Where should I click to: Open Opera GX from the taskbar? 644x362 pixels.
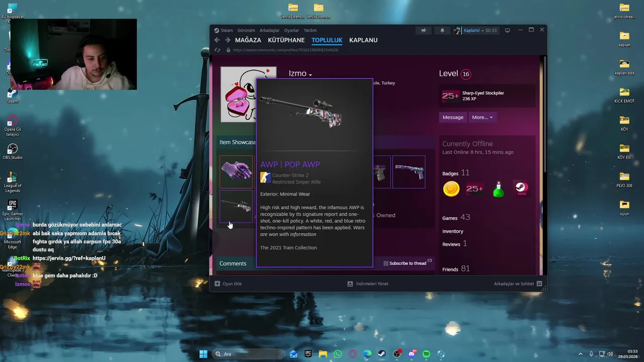[x=353, y=354]
